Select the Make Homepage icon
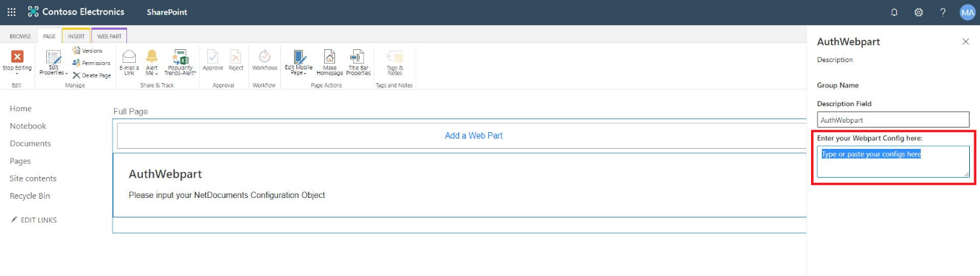This screenshot has height=276, width=980. [x=329, y=56]
